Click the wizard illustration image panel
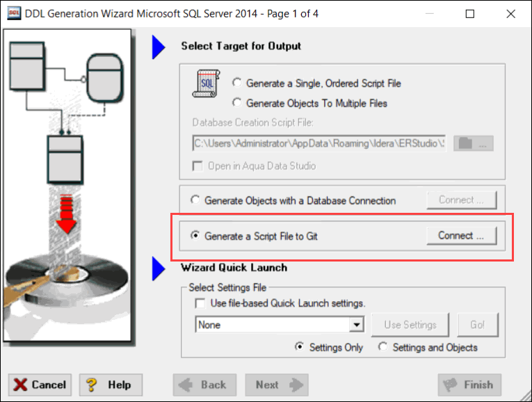Viewport: 532px width, 402px height. click(67, 185)
